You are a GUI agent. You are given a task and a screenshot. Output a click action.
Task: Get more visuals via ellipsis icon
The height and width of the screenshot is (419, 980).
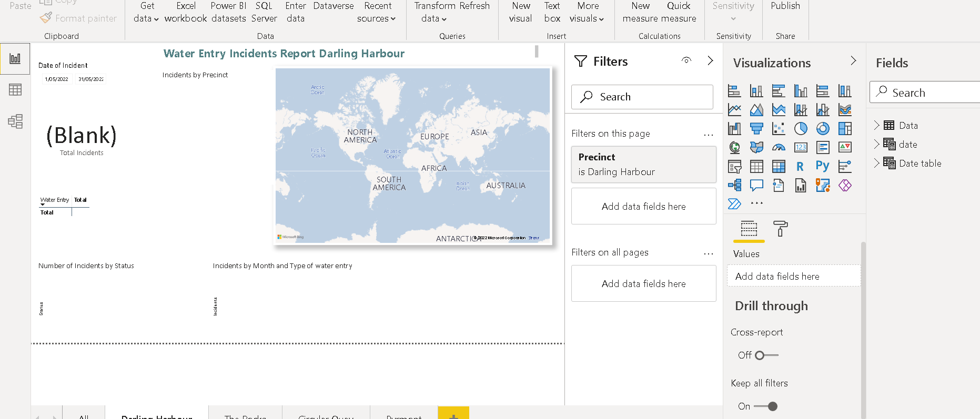tap(756, 203)
